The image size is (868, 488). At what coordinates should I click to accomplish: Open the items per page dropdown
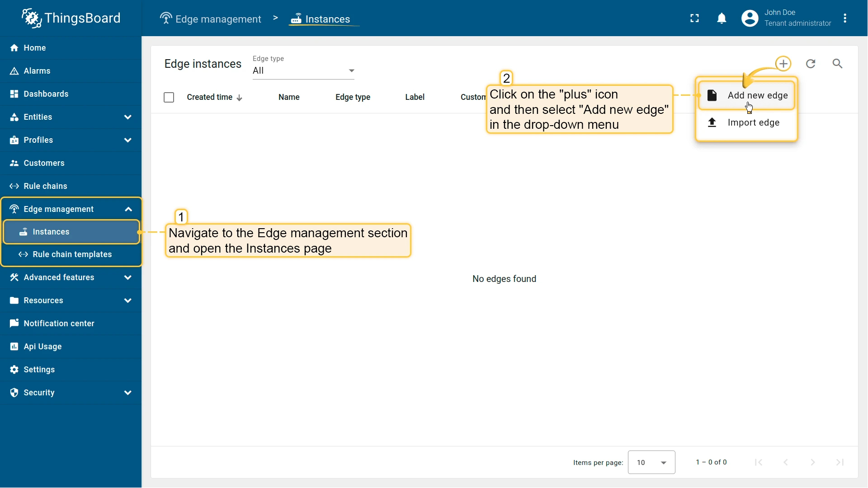point(651,462)
